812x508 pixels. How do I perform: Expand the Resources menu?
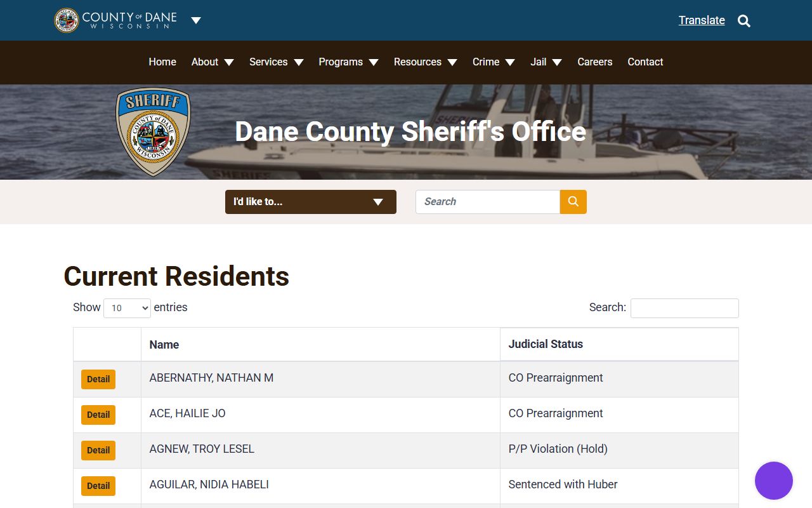coord(426,62)
